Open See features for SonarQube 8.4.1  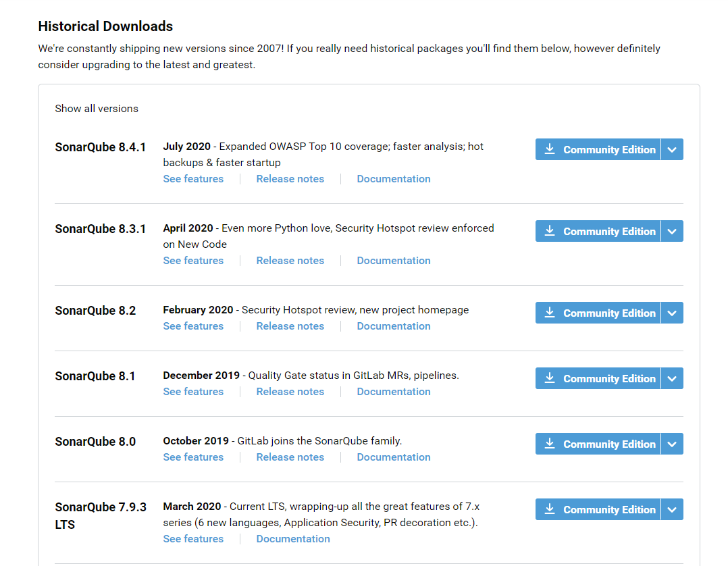(193, 179)
